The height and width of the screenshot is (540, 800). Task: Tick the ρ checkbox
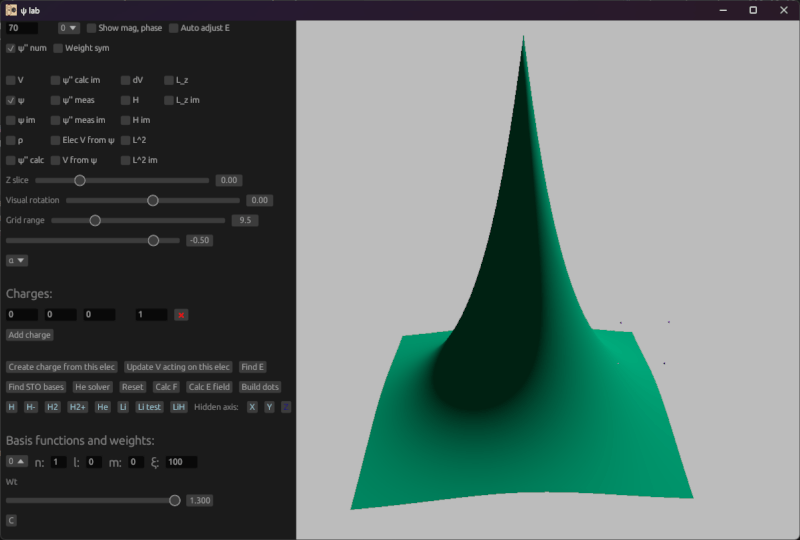(x=11, y=140)
